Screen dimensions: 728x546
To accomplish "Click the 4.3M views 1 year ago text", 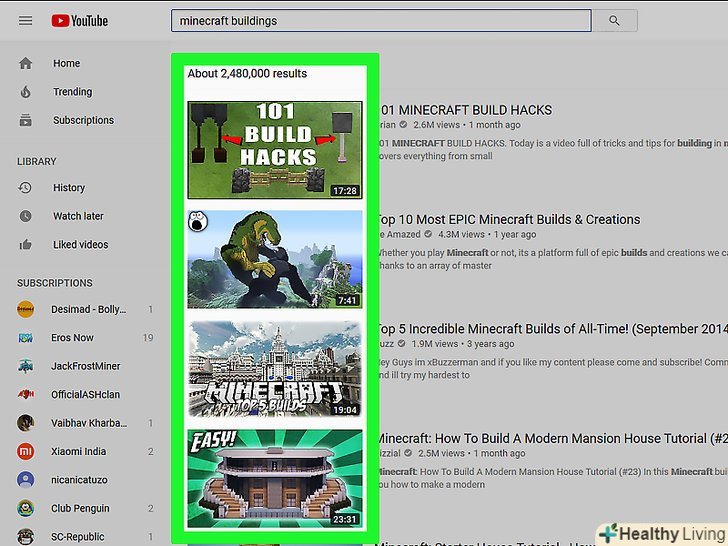I will (x=487, y=234).
